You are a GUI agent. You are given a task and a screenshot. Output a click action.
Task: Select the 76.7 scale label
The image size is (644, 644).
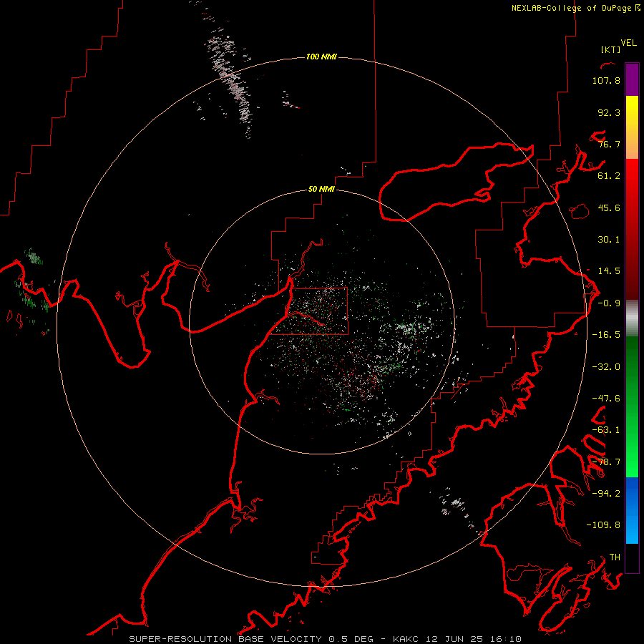coord(609,144)
